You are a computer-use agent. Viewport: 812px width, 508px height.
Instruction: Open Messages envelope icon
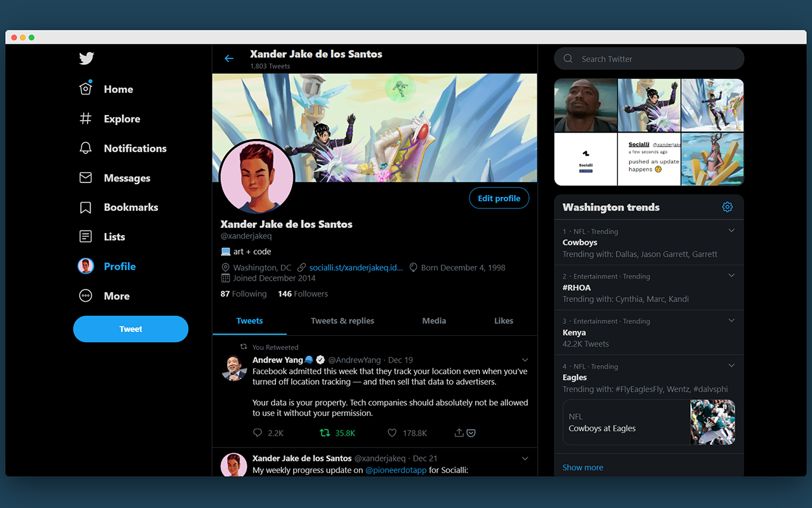86,178
